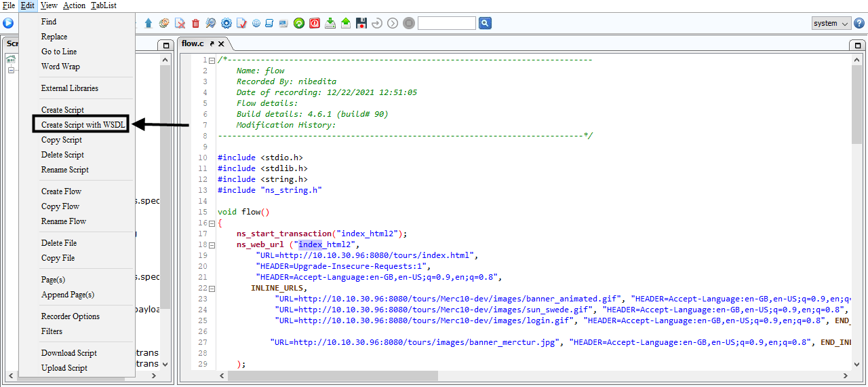Collapse the fold marker at line 16
Image resolution: width=868 pixels, height=387 pixels.
pyautogui.click(x=212, y=223)
